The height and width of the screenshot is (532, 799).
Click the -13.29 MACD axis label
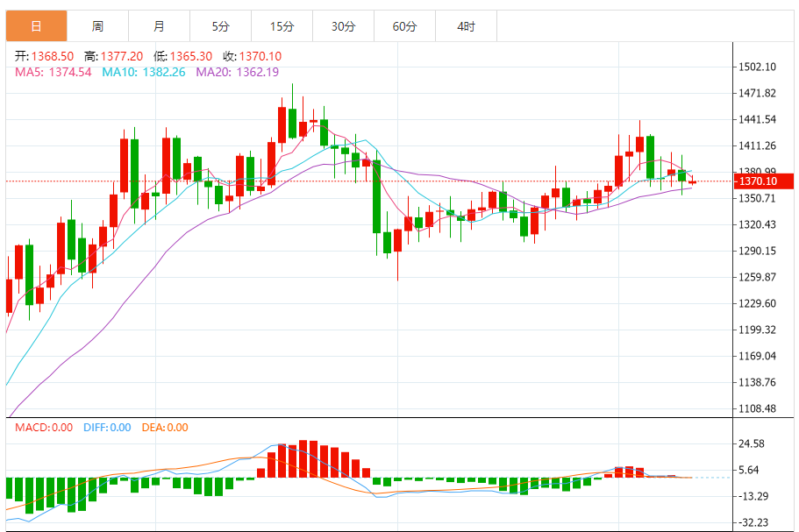point(753,496)
